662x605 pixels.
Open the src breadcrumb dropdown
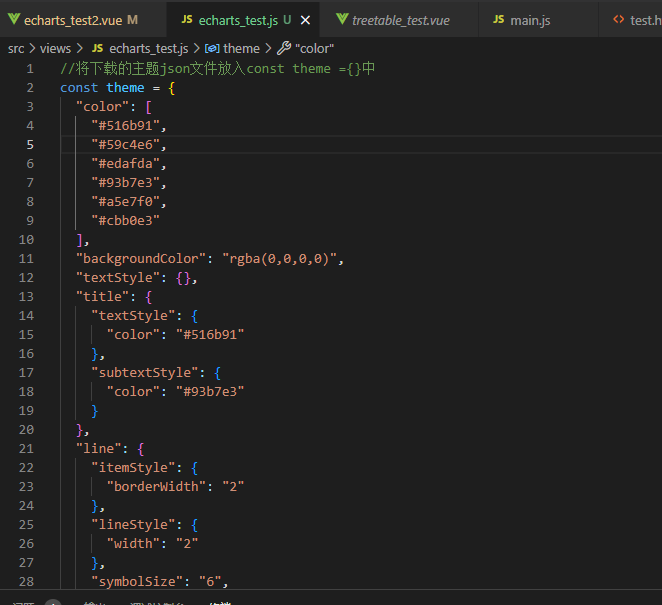coord(16,48)
